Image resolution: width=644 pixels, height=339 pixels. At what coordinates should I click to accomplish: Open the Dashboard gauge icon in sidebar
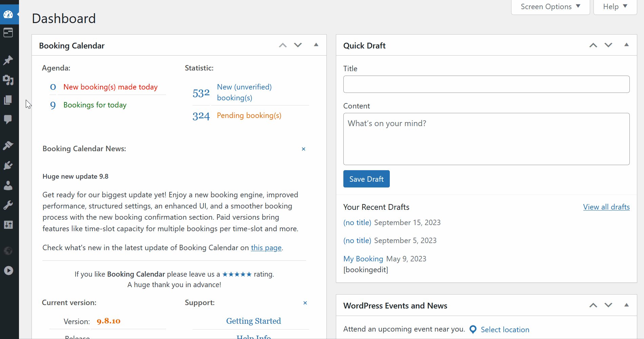pos(8,15)
